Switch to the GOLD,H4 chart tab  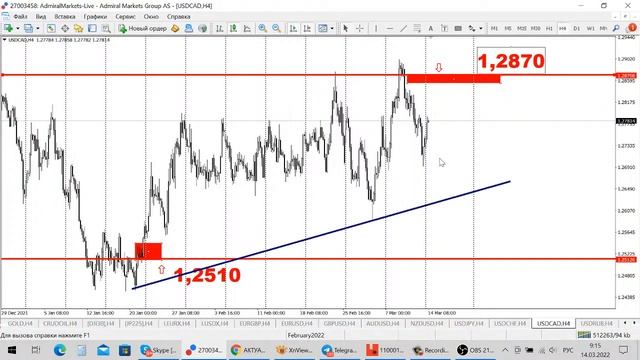[20, 324]
